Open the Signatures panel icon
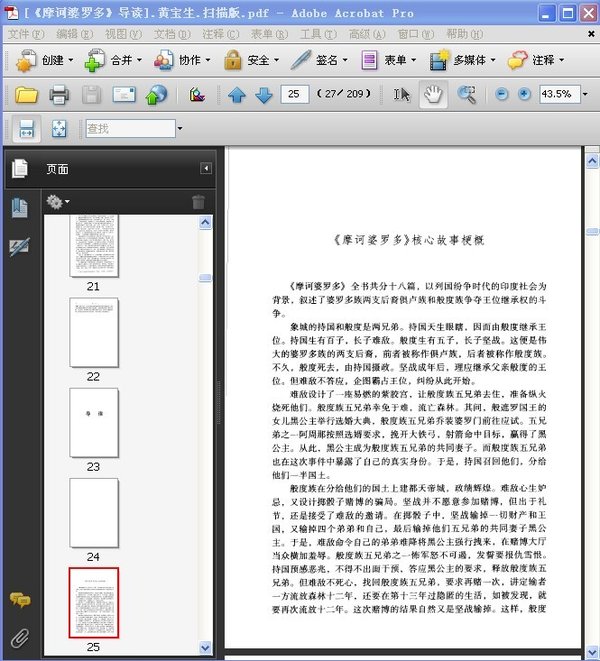600x661 pixels. point(19,247)
